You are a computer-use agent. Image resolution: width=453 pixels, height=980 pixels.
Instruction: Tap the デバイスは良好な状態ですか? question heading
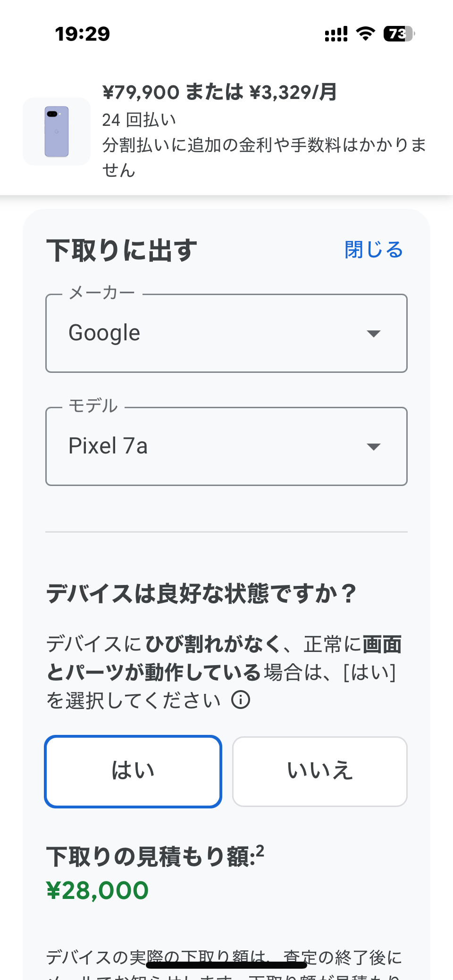[201, 593]
